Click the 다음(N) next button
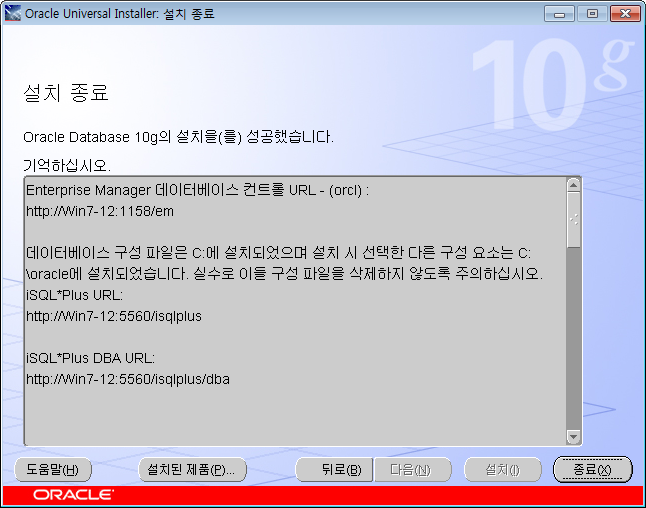The height and width of the screenshot is (508, 646). (x=412, y=469)
